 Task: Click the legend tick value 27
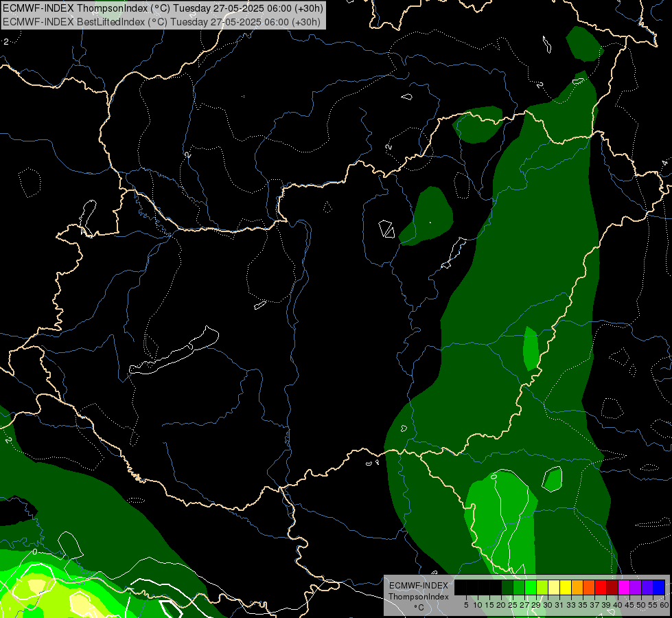[x=524, y=605]
